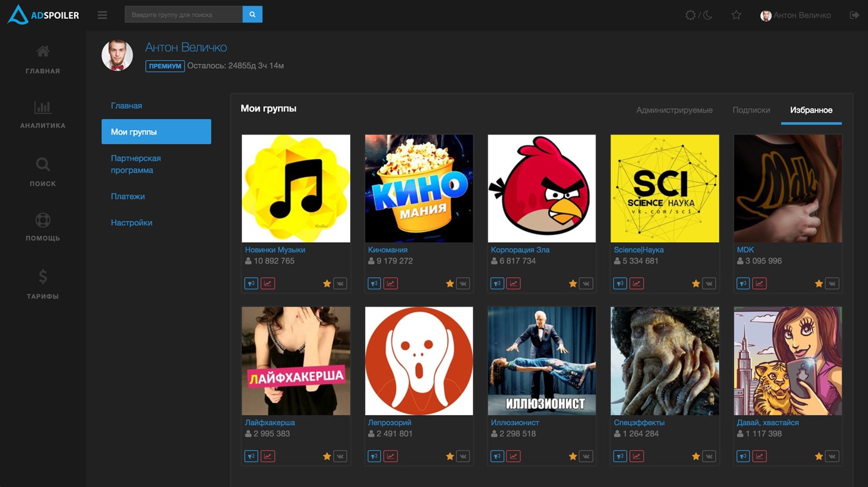Open Главная home icon in sidebar

tap(43, 51)
